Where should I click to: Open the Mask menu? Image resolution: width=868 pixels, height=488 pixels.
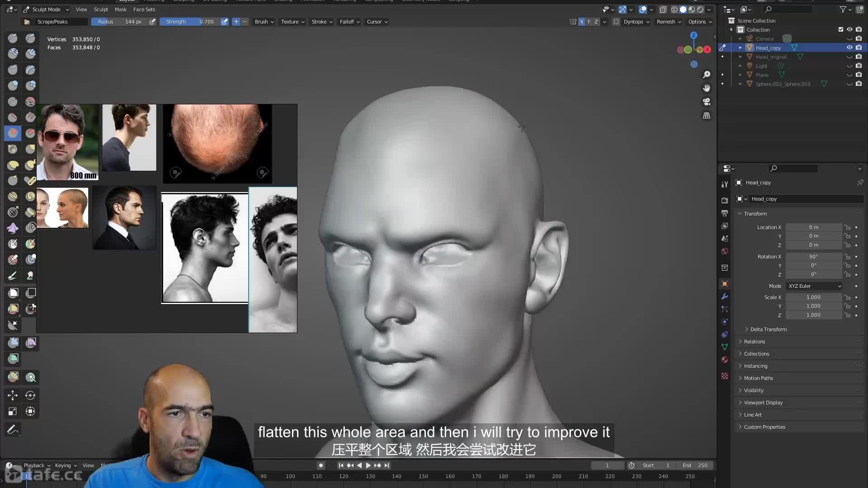[121, 9]
